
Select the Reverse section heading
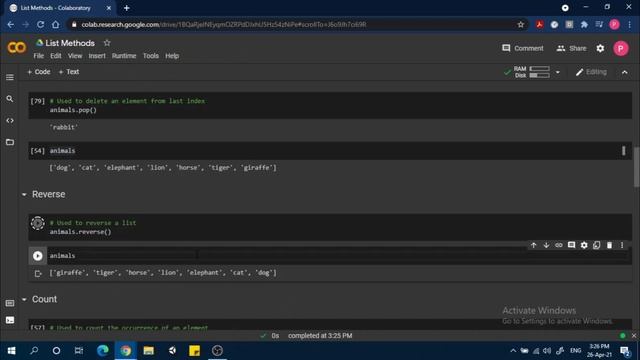pos(49,194)
